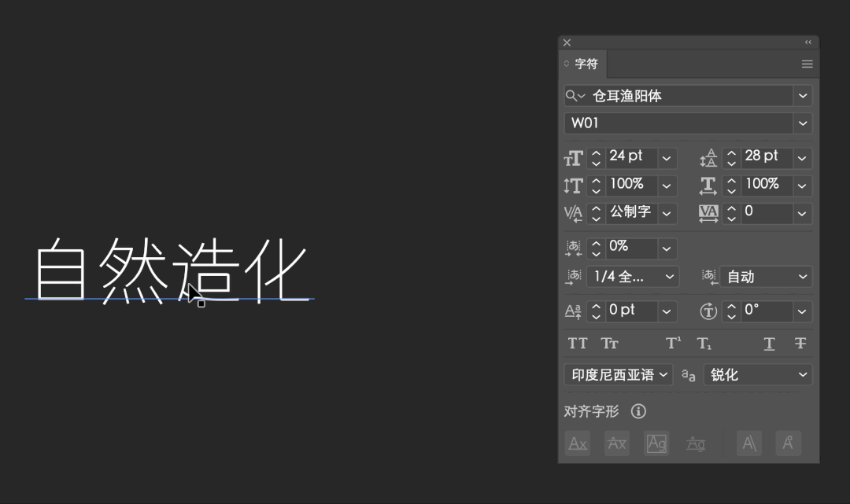
Task: Click the tsume proportional spacing icon
Action: coord(574,248)
